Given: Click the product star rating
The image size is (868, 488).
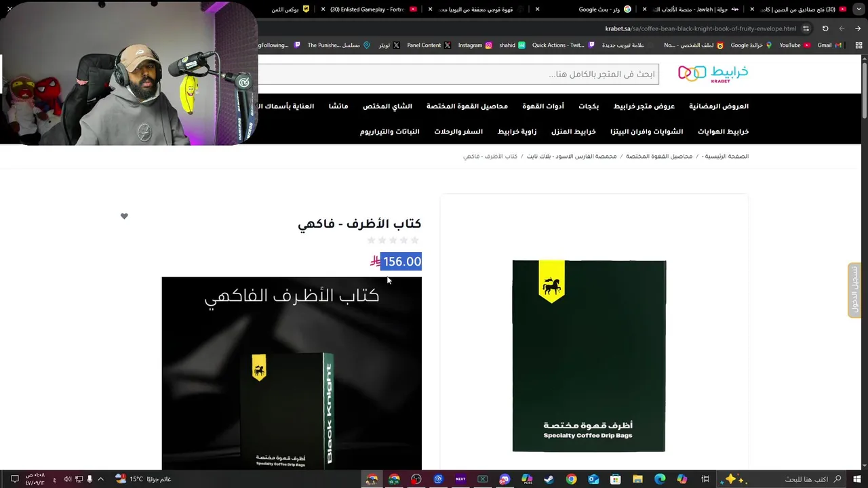Looking at the screenshot, I should (x=393, y=241).
